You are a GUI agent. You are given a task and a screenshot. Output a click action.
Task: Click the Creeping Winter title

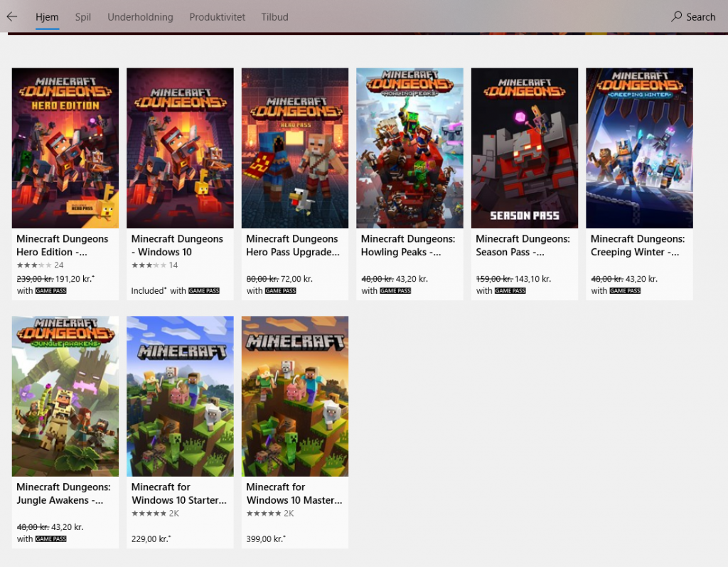[x=638, y=245]
